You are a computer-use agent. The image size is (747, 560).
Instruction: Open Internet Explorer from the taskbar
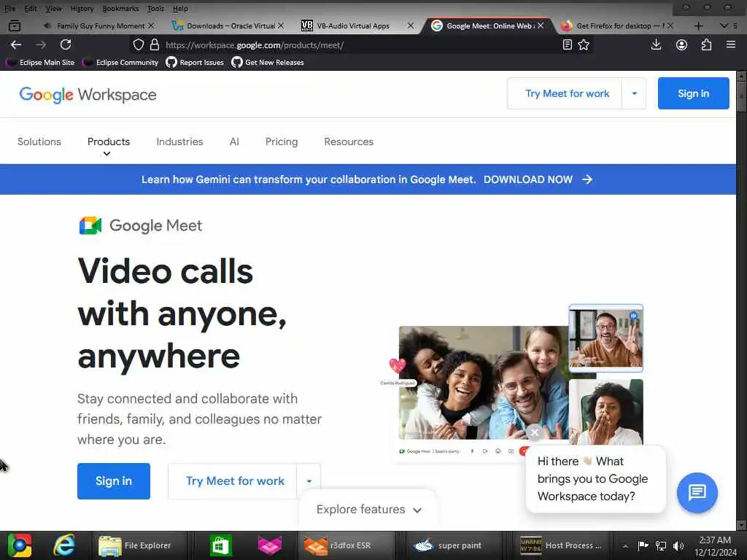point(64,545)
